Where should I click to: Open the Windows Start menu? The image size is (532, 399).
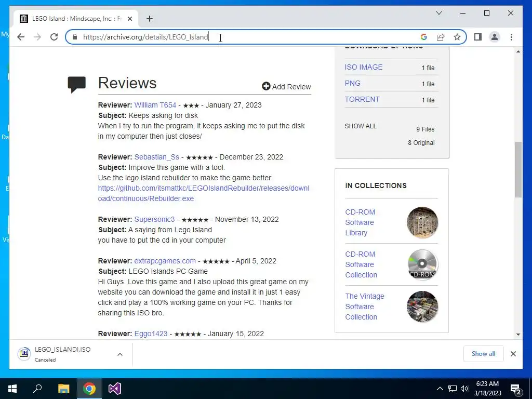[x=12, y=389]
